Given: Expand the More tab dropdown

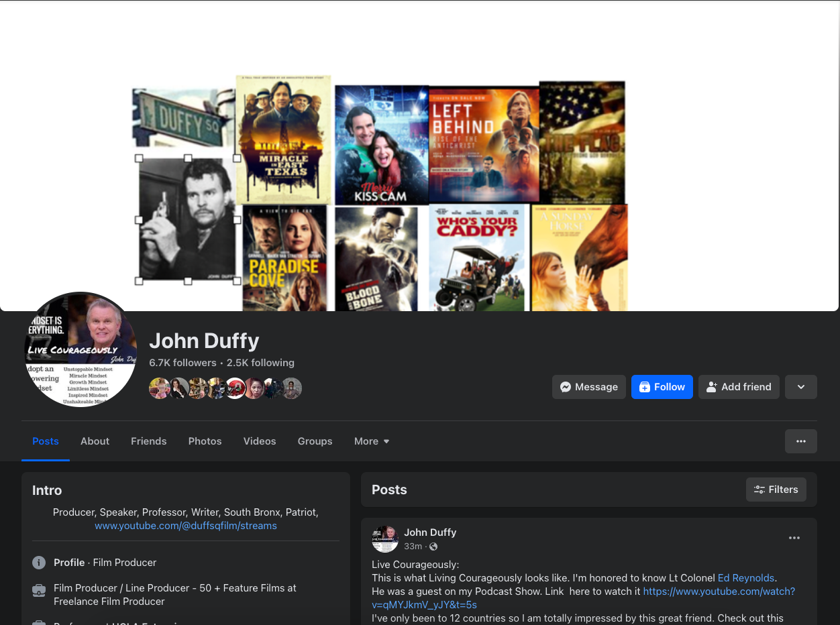Looking at the screenshot, I should point(372,441).
